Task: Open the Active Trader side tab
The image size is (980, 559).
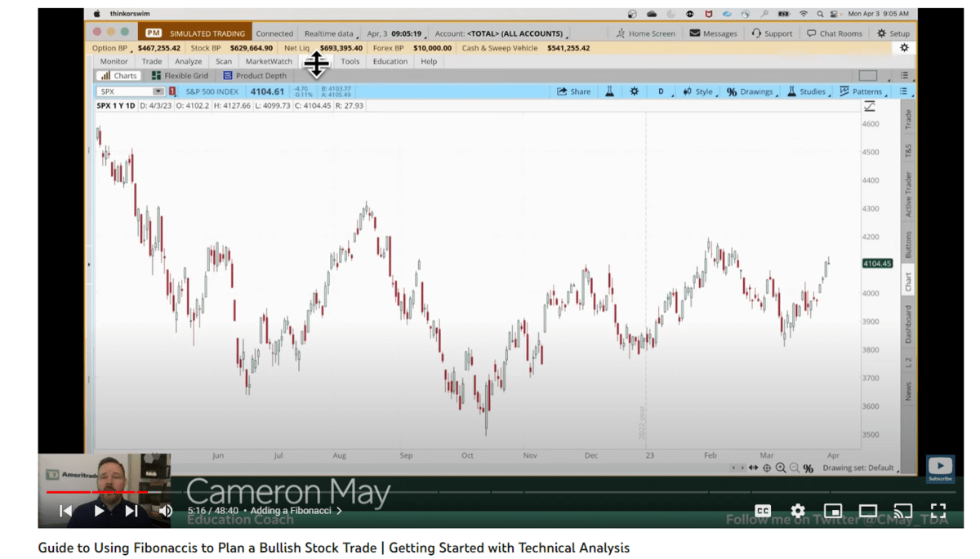Action: [908, 194]
